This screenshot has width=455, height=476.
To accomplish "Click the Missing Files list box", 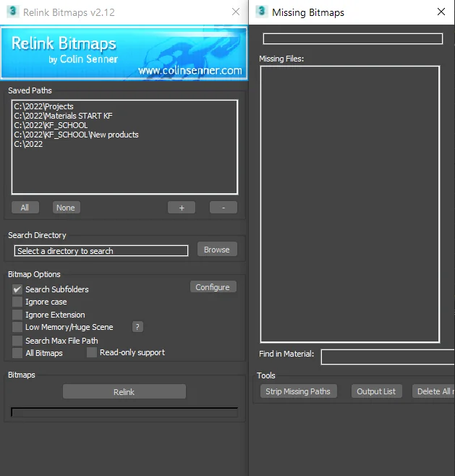I will point(350,204).
